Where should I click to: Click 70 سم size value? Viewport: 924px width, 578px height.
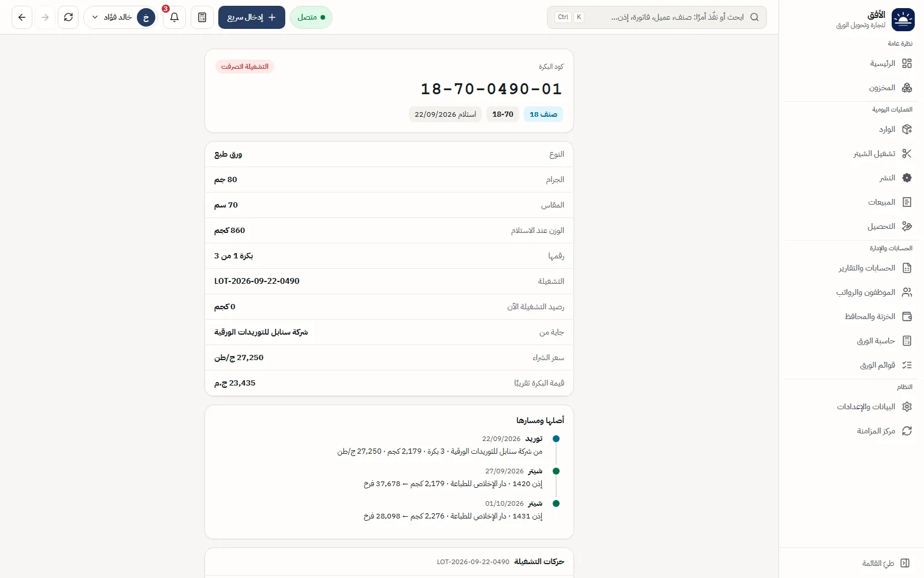click(x=226, y=205)
